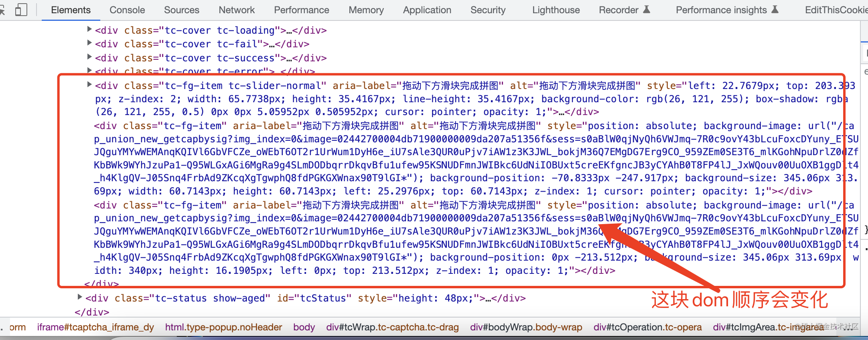The height and width of the screenshot is (340, 868).
Task: Click div#tcOperation.tc-opera breadcrumb
Action: point(647,327)
